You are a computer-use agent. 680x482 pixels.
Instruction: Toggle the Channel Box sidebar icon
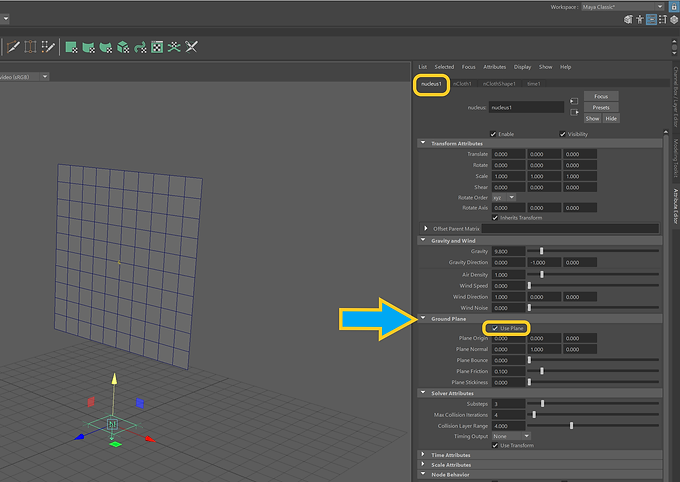coord(674,20)
